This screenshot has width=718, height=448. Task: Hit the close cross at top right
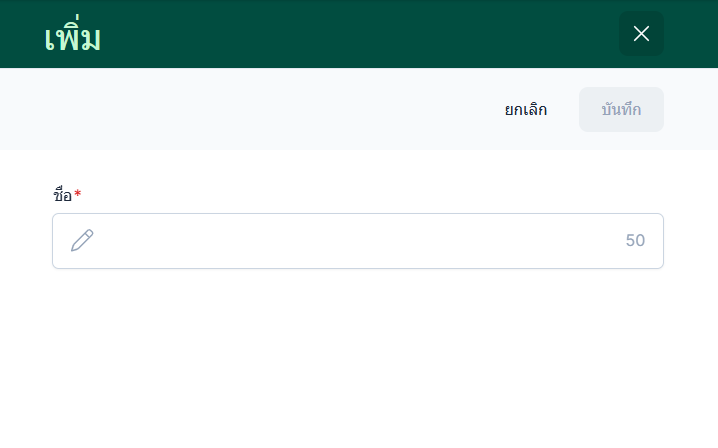(641, 34)
